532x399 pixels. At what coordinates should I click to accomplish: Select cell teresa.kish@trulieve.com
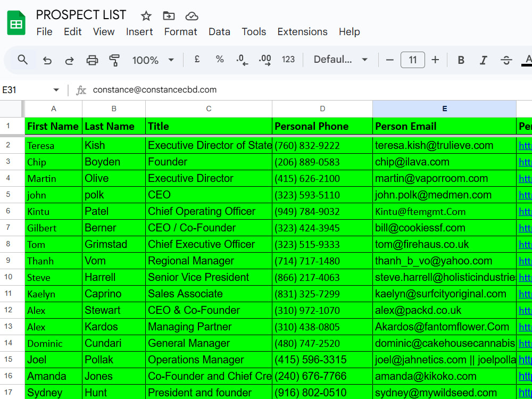tap(444, 146)
